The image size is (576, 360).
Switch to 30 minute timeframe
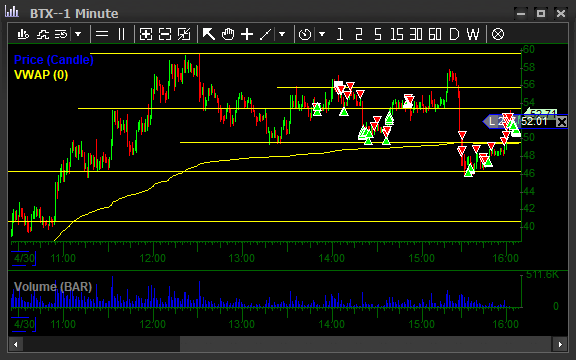pos(416,35)
